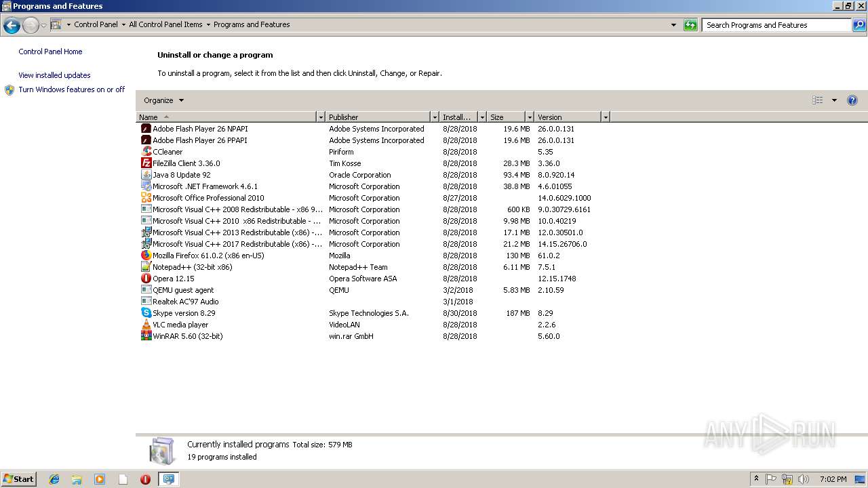Click the Adobe Flash Player 26 NPAPI icon
Viewport: 868px width, 488px height.
click(146, 129)
